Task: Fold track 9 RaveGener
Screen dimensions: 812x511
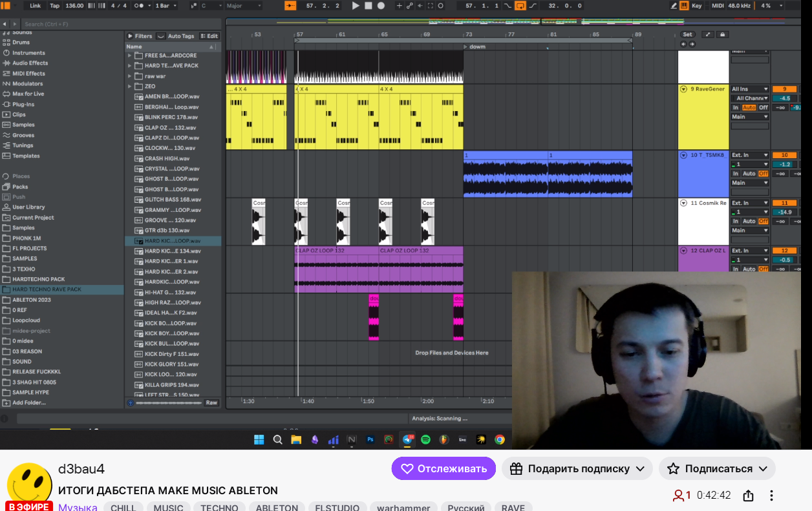Action: pos(684,89)
